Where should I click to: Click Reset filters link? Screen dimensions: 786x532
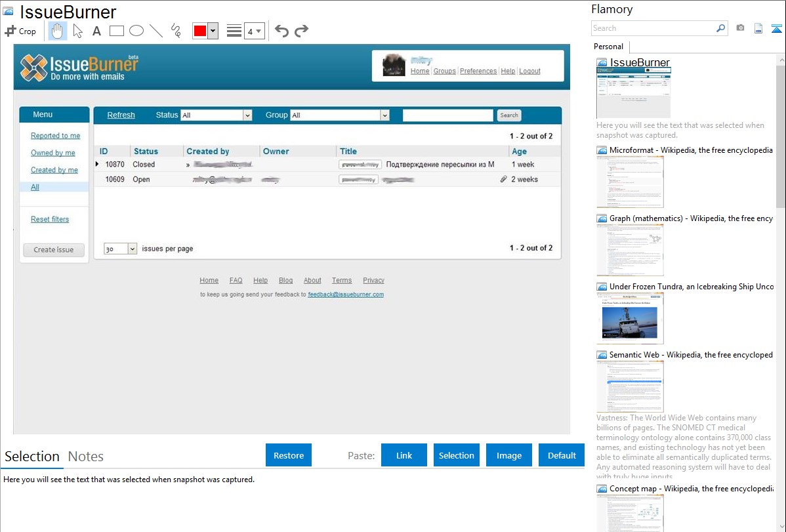[50, 219]
